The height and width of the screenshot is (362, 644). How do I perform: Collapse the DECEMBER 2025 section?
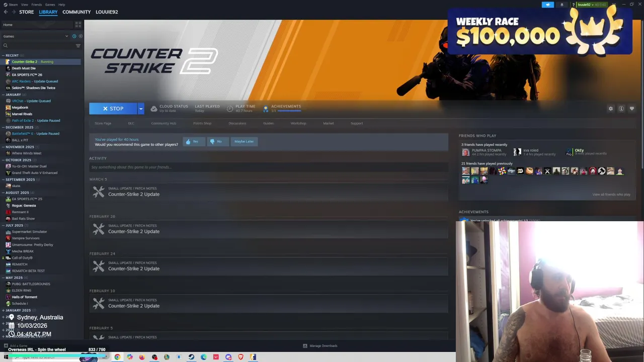(3, 127)
